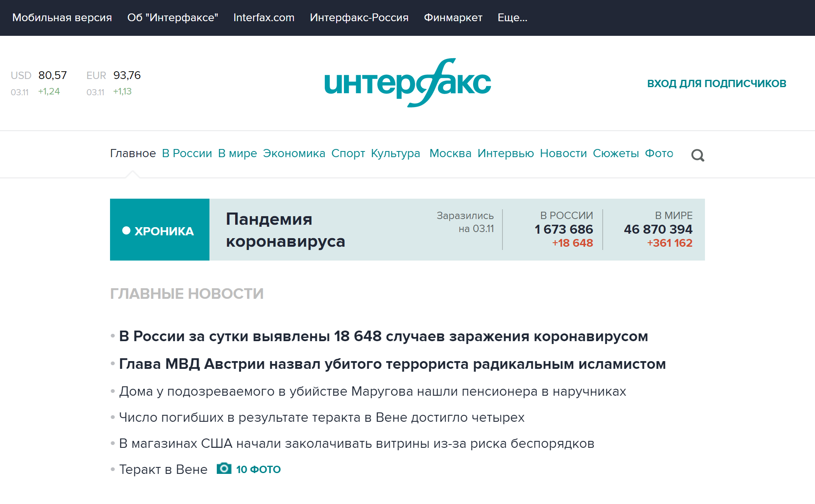Open the Новости section
The height and width of the screenshot is (504, 815).
(x=563, y=153)
